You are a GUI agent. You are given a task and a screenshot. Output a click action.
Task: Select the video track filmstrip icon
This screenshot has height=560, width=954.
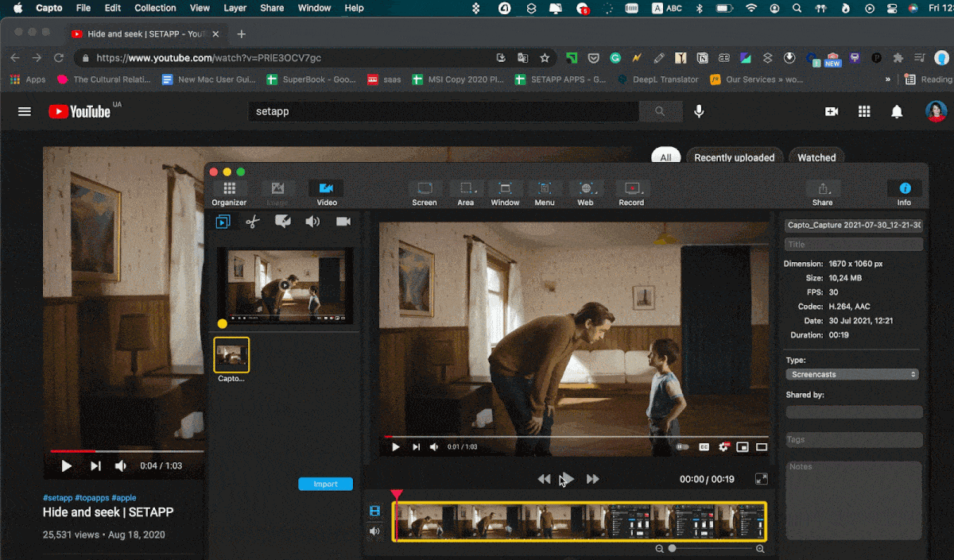click(374, 511)
